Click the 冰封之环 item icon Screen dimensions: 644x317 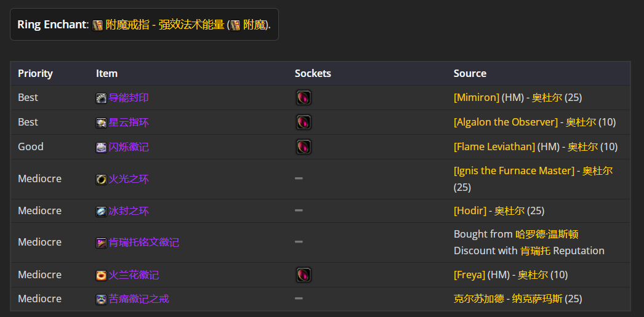pyautogui.click(x=101, y=212)
